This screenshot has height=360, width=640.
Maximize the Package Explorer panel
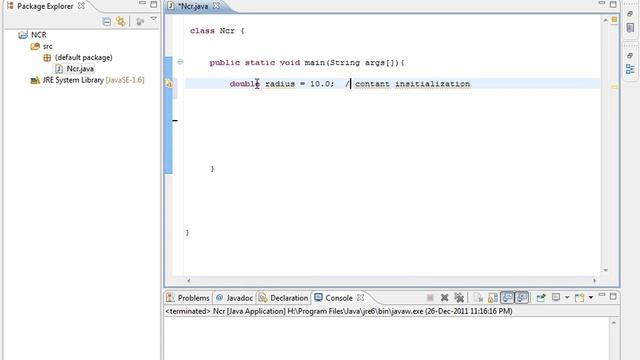click(x=154, y=4)
